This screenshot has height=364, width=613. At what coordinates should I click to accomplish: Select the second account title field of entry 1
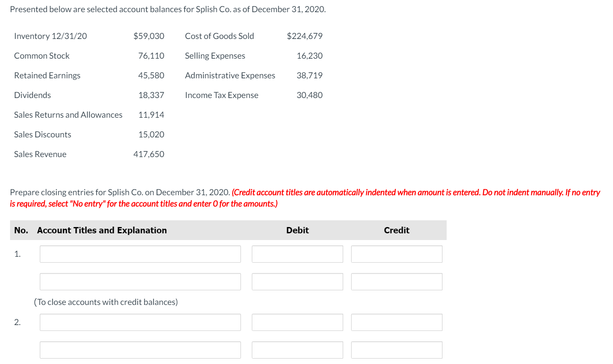140,281
